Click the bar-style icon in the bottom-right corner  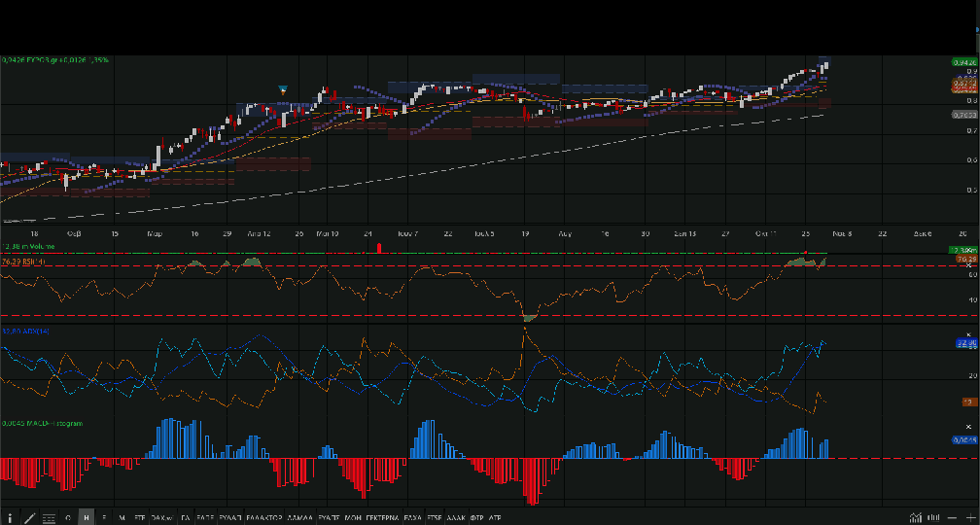934,517
